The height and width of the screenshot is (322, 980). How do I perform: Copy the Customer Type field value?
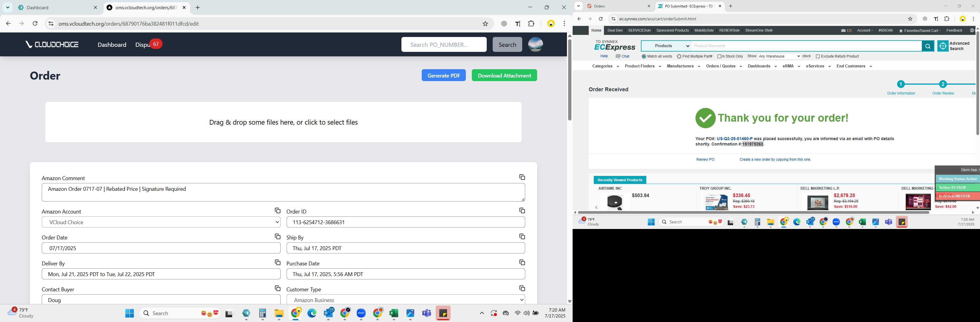click(522, 289)
